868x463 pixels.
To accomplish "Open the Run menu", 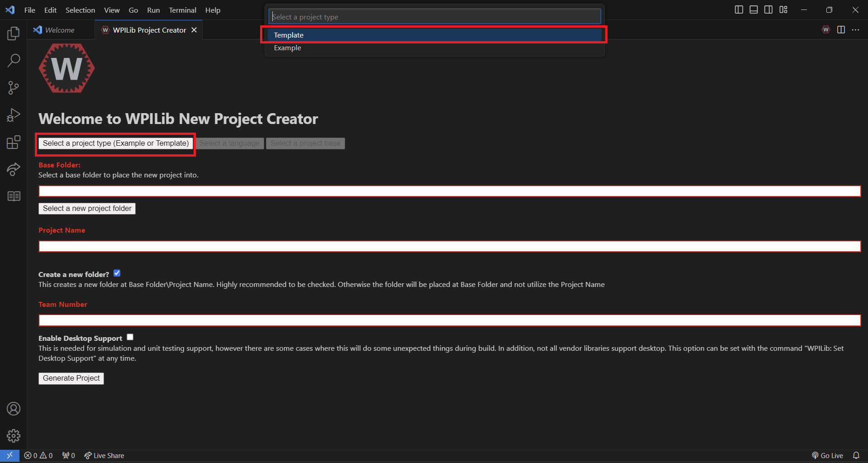I will click(153, 10).
